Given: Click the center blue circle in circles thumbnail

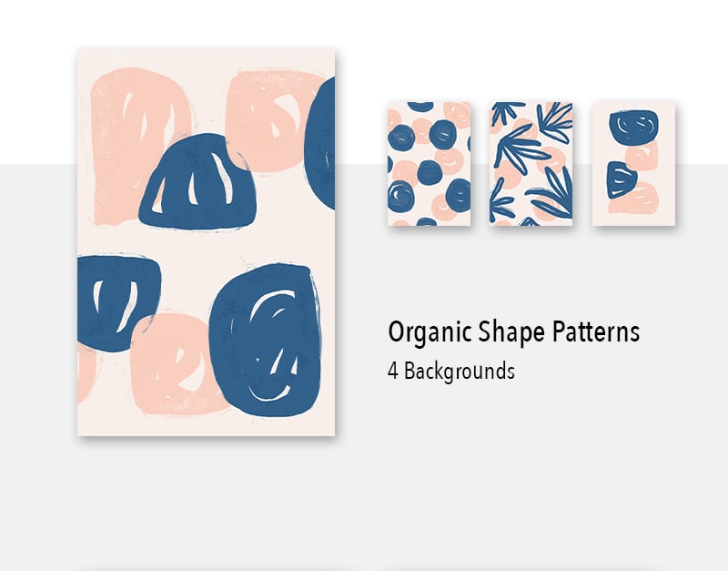Looking at the screenshot, I should [x=430, y=173].
